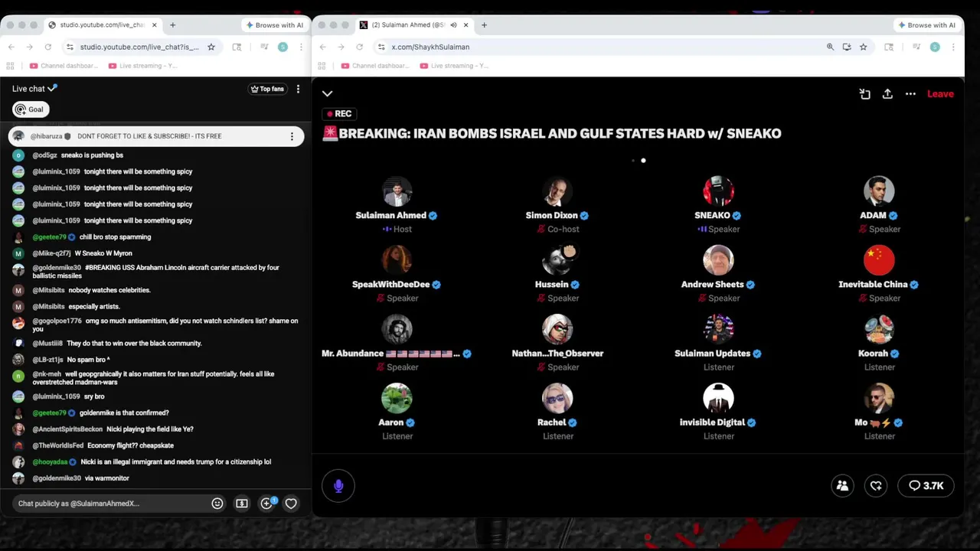This screenshot has height=551, width=980.
Task: Select Simon Dixon co-host avatar
Action: coord(557,191)
